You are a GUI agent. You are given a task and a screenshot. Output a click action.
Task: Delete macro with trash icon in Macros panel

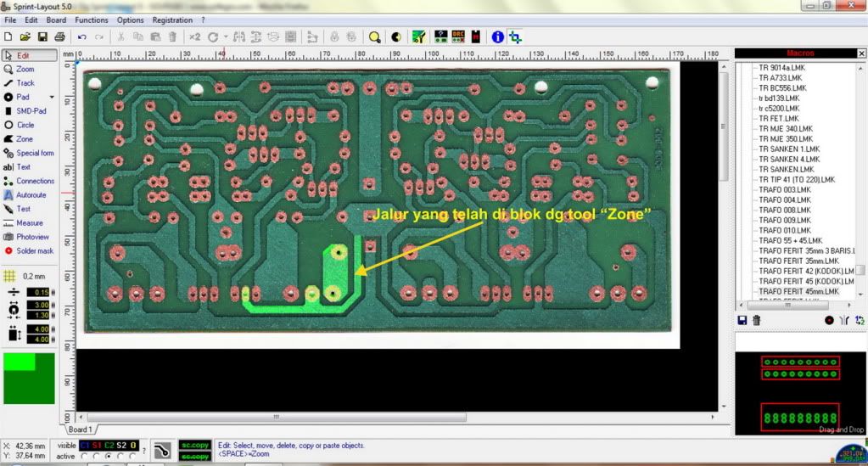756,320
